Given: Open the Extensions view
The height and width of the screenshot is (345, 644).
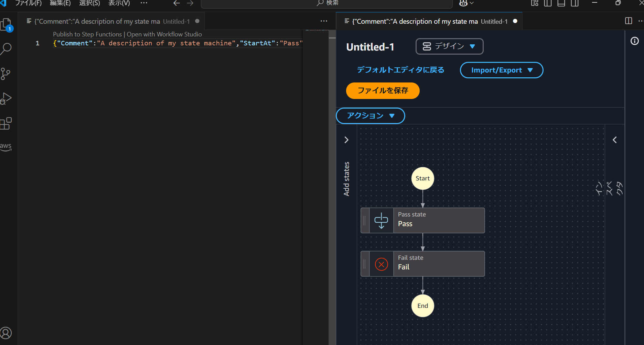Looking at the screenshot, I should [6, 123].
